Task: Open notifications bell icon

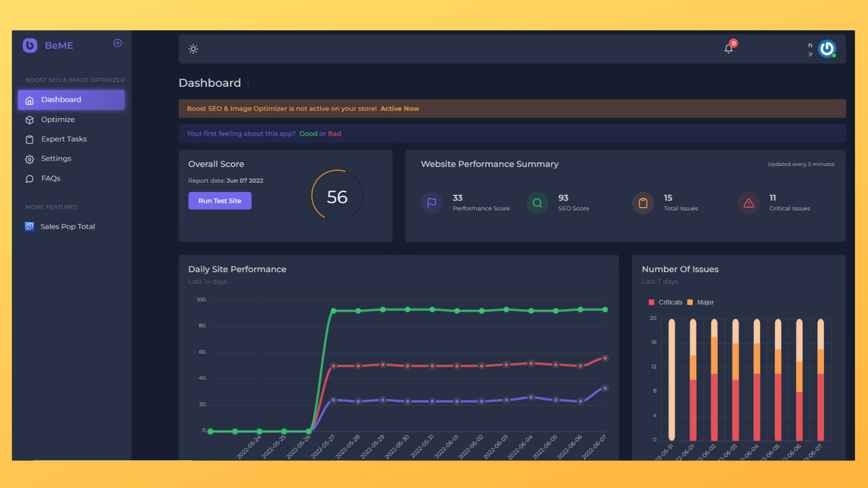Action: (729, 48)
